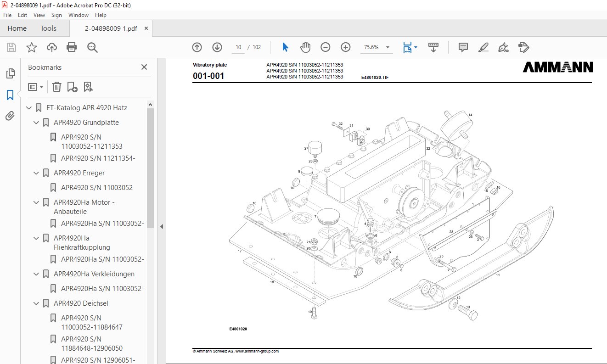
Task: Open the View menu
Action: [x=39, y=15]
